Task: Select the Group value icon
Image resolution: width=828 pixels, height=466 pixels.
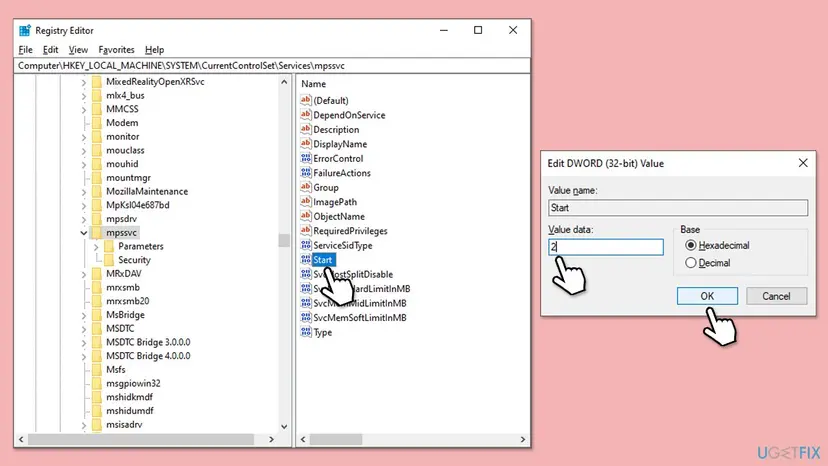Action: pyautogui.click(x=306, y=187)
